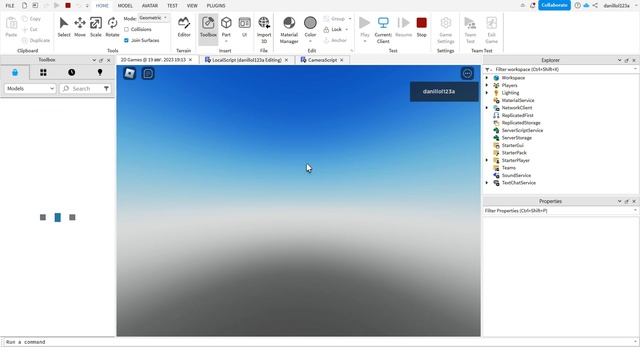Click the danillol123a player list entry

[x=444, y=91]
